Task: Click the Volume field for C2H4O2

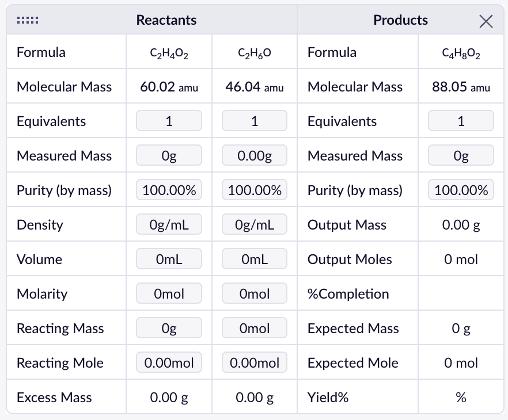Action: coord(169,259)
